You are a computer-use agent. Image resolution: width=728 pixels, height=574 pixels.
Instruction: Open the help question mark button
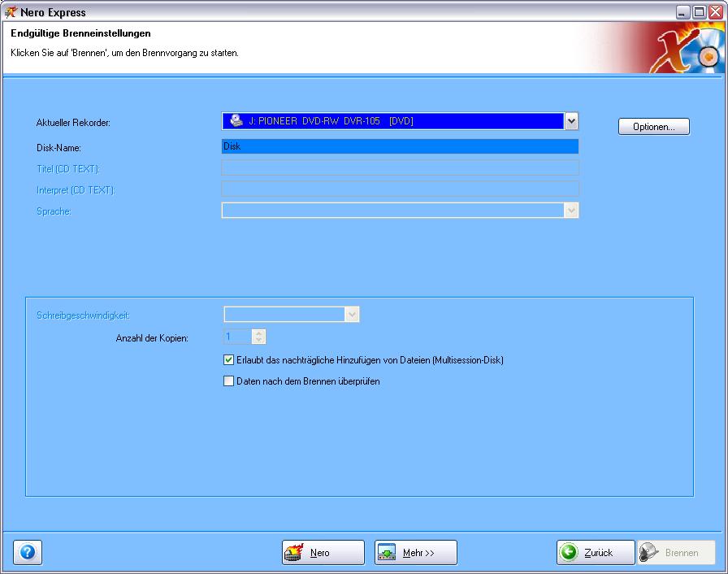pyautogui.click(x=28, y=552)
